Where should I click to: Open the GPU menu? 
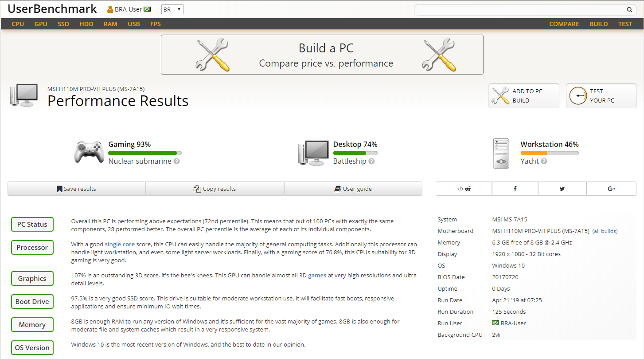coord(41,24)
